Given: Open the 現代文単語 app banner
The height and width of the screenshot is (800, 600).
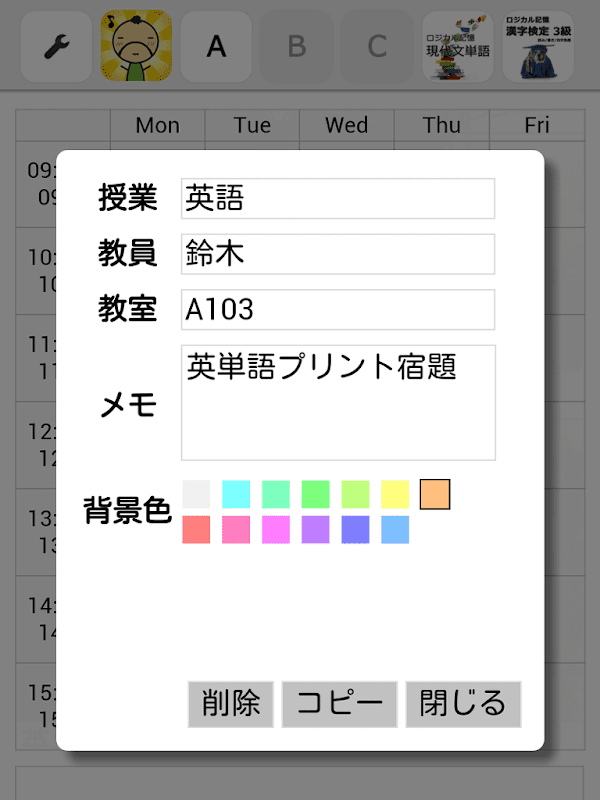Looking at the screenshot, I should point(458,46).
